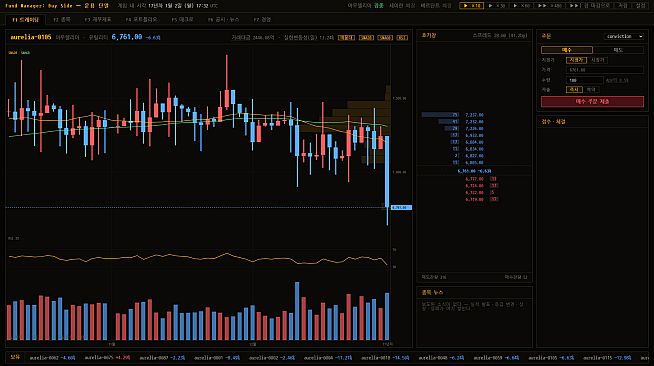The width and height of the screenshot is (654, 366).
Task: Open the conviction dropdown in order panel
Action: coord(624,37)
